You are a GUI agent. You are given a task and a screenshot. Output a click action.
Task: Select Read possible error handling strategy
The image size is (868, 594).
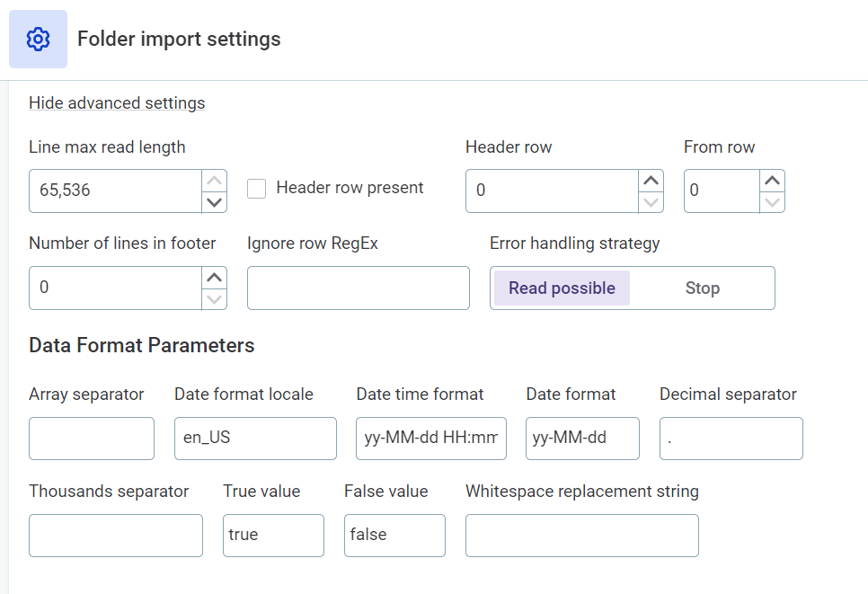[x=560, y=288]
